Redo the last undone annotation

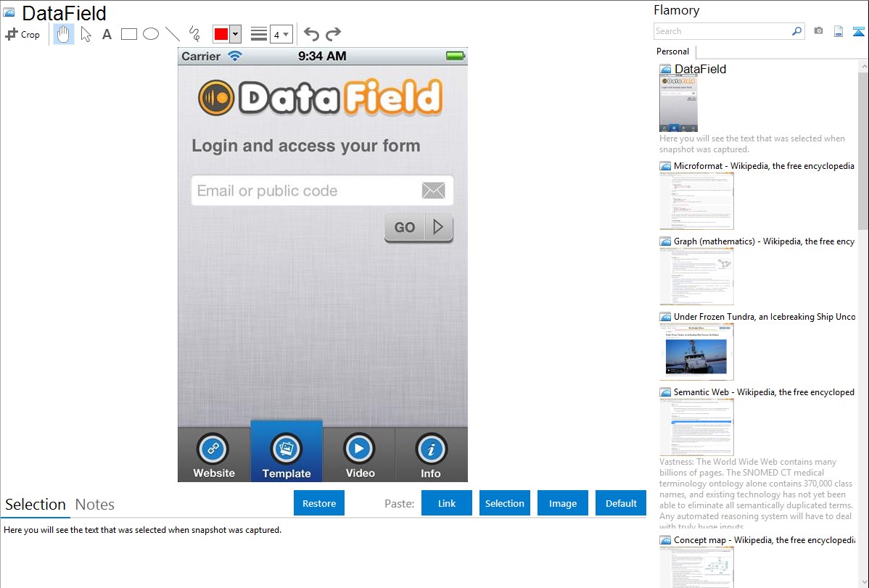coord(333,34)
